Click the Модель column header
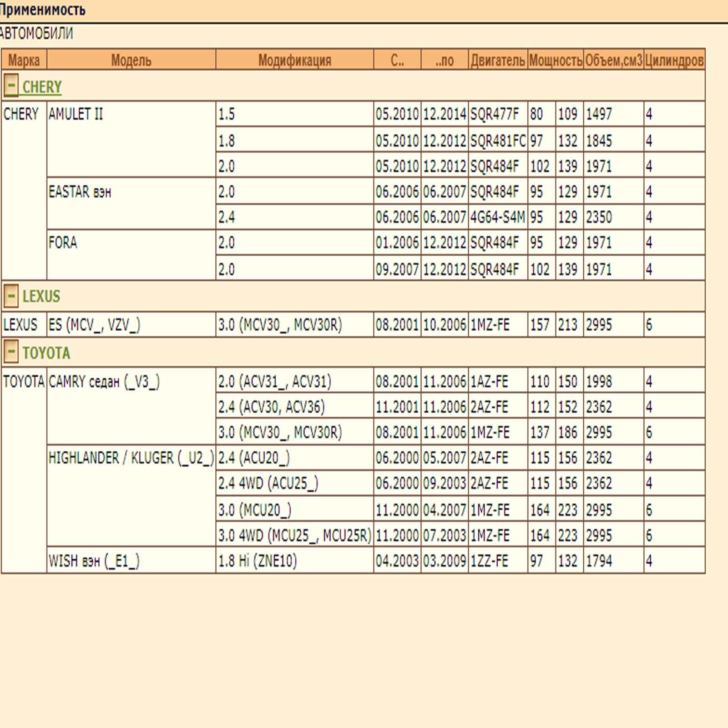The image size is (728, 728). click(x=131, y=60)
